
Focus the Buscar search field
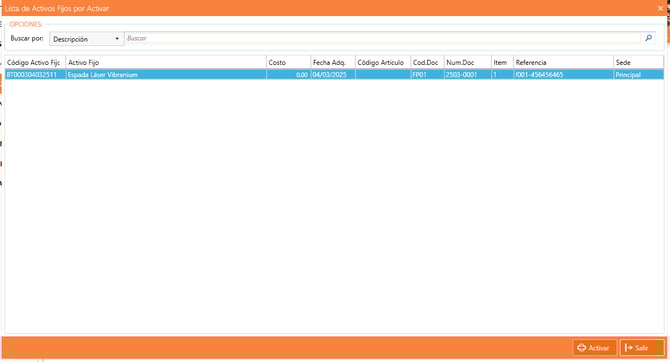(x=383, y=38)
